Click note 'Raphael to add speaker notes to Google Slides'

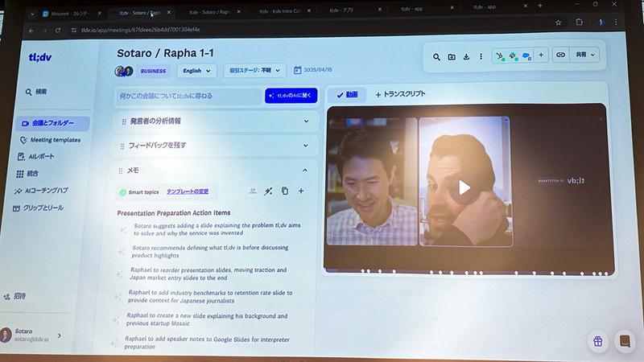[207, 343]
